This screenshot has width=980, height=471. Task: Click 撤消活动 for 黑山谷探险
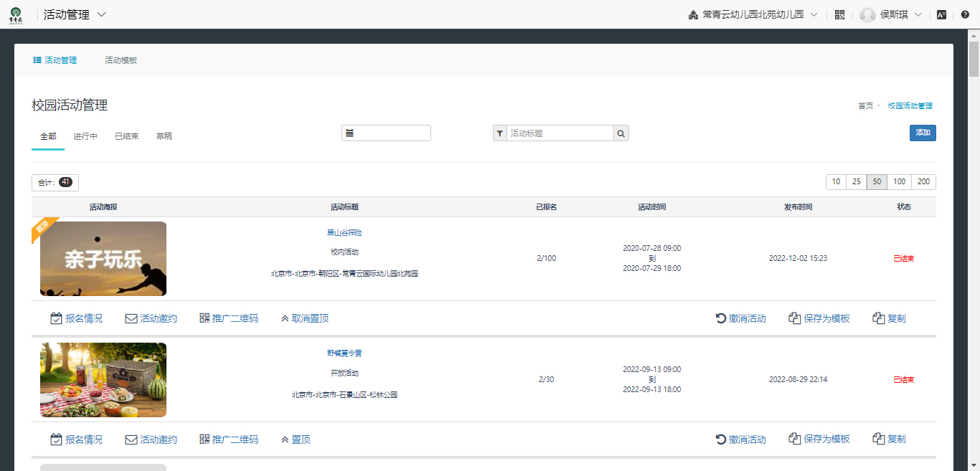740,318
